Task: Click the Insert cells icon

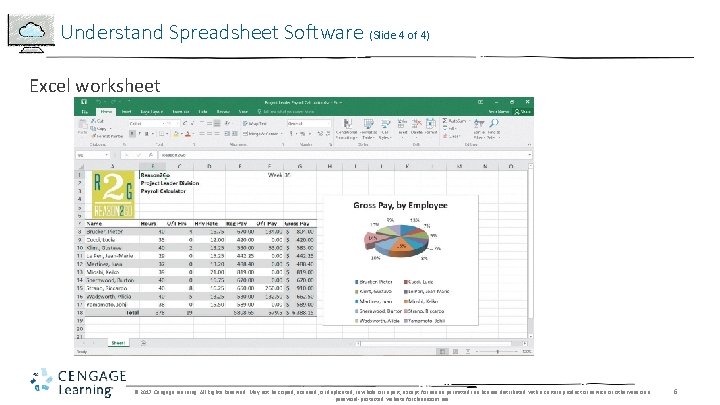Action: tap(402, 126)
